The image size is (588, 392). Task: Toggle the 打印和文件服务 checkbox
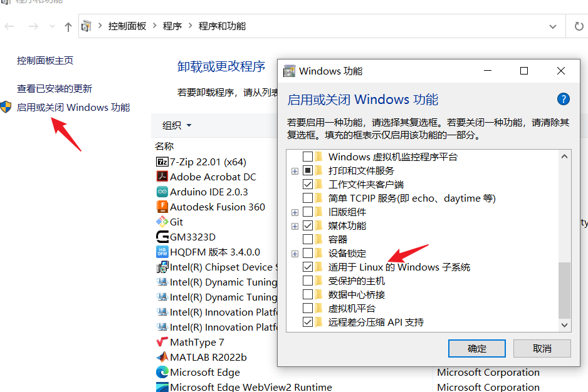click(x=308, y=170)
